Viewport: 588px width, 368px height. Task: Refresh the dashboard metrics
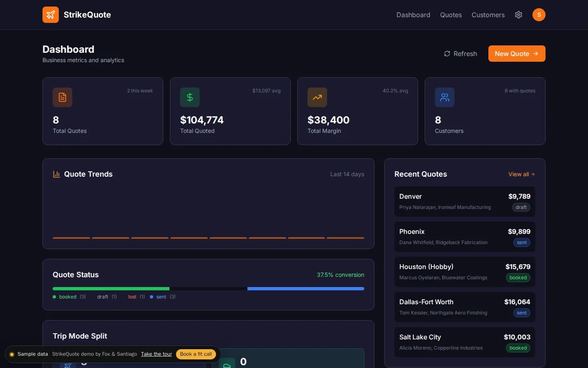[460, 54]
